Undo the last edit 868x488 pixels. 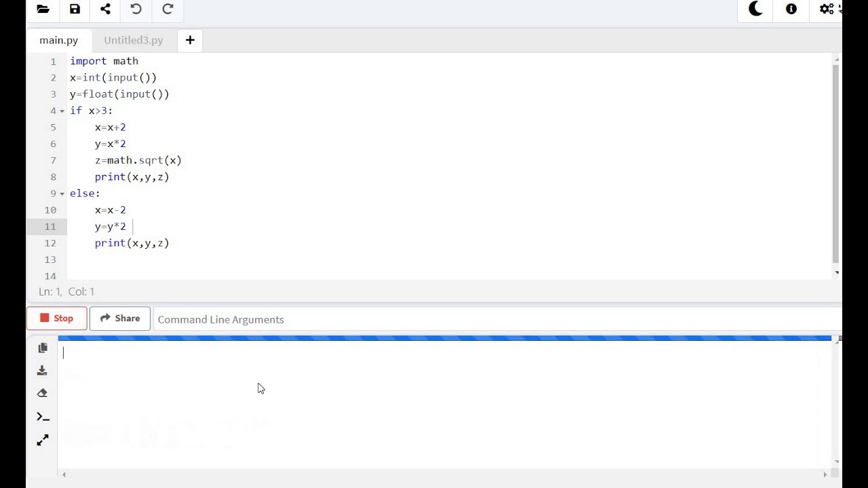pyautogui.click(x=136, y=9)
